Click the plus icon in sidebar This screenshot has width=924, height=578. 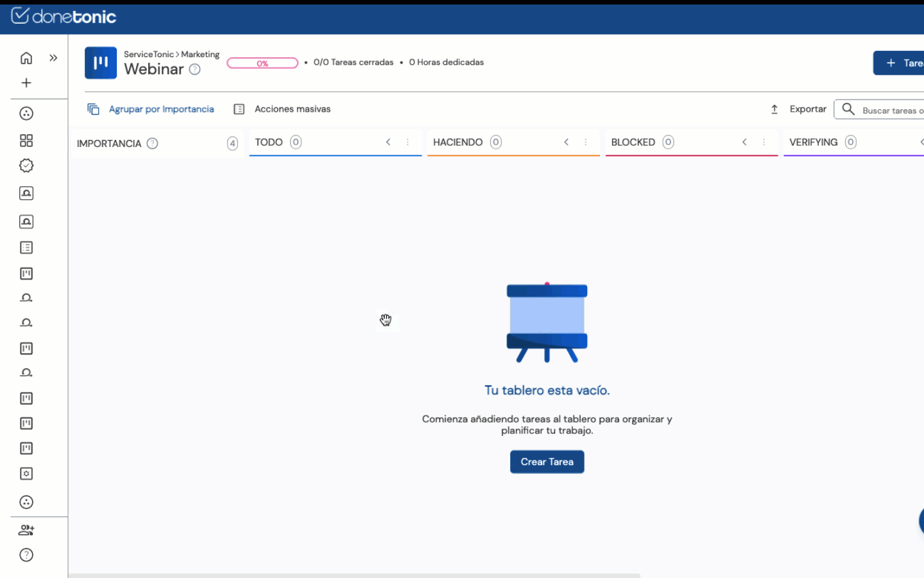(x=26, y=83)
